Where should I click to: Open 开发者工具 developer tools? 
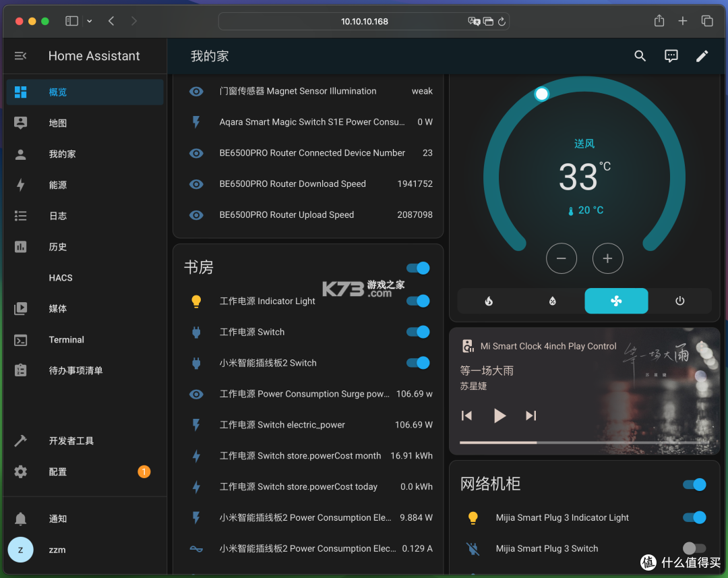(85, 440)
